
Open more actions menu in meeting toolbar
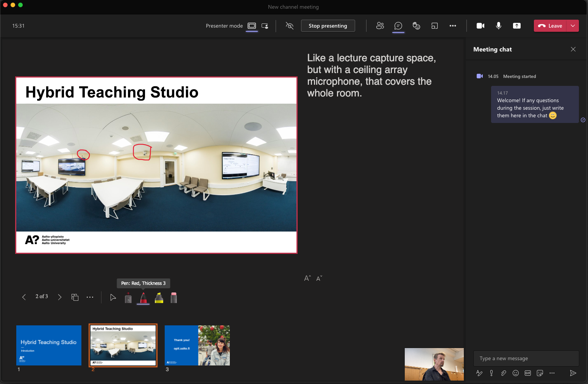pos(453,26)
